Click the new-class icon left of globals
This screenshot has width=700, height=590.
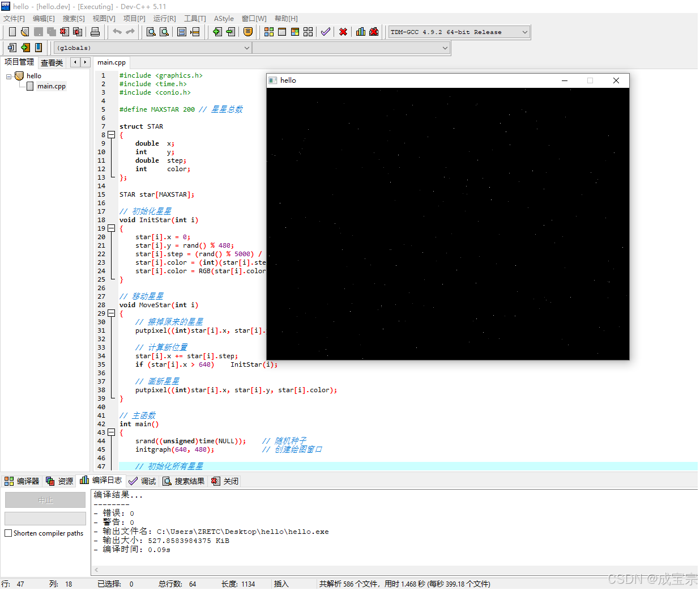(x=12, y=48)
